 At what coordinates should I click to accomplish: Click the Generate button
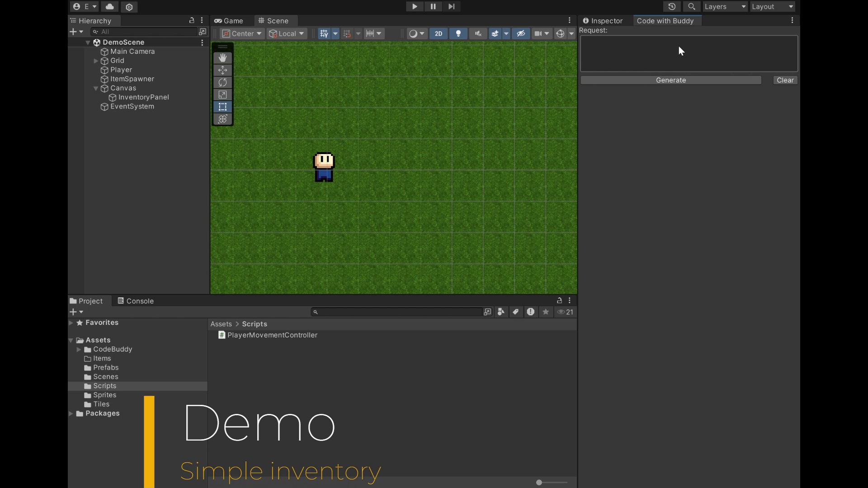pyautogui.click(x=671, y=80)
